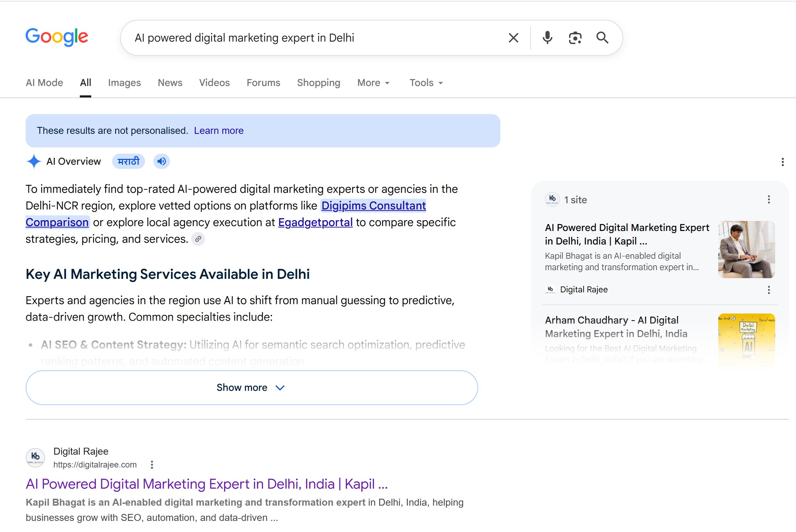This screenshot has height=532, width=796.
Task: Open the News tab
Action: [x=170, y=83]
